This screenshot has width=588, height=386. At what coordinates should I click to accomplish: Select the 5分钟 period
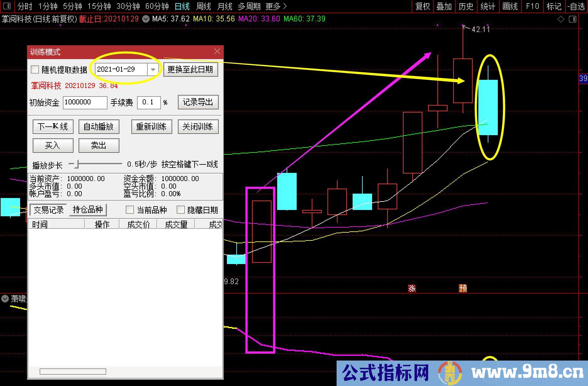pyautogui.click(x=72, y=6)
